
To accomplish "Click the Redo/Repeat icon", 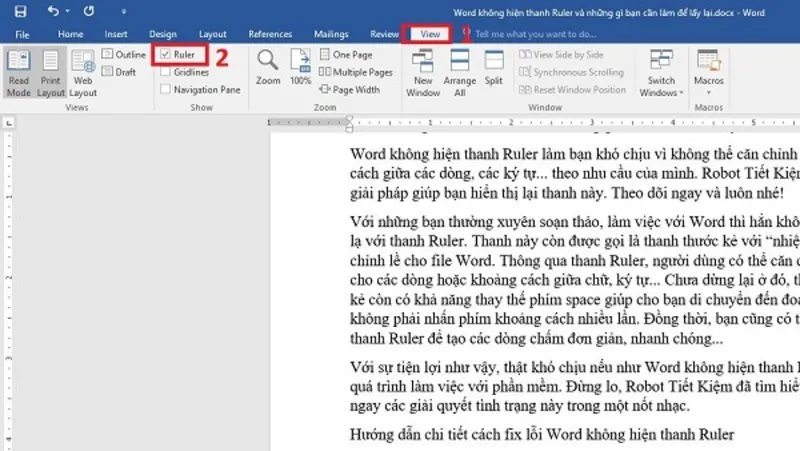I will point(89,11).
